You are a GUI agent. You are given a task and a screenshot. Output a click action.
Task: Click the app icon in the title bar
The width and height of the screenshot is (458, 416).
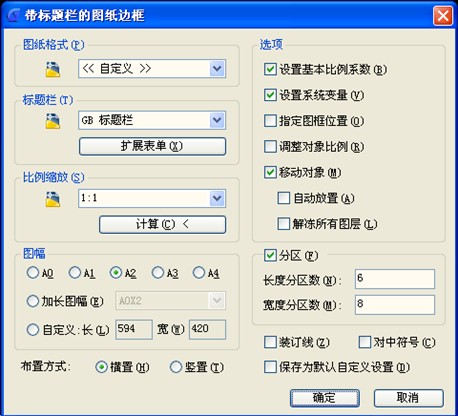[x=14, y=15]
